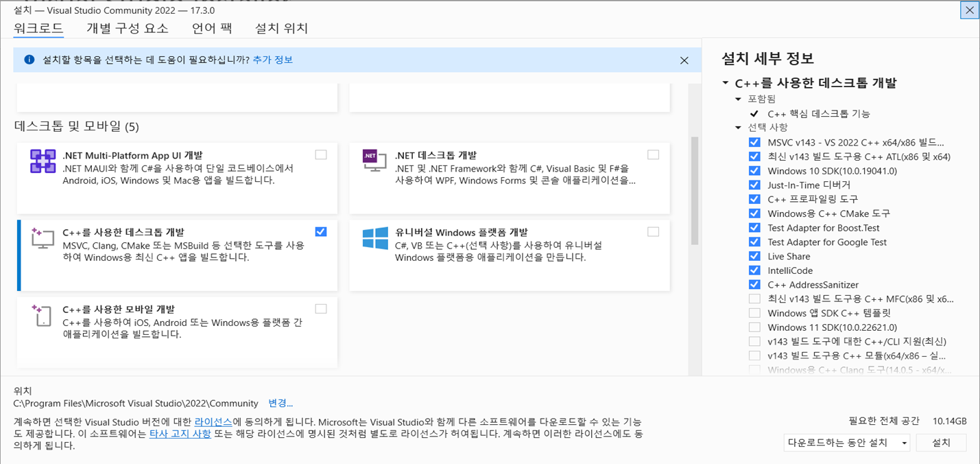Dismiss the help info banner with X
The image size is (980, 464).
[x=684, y=60]
